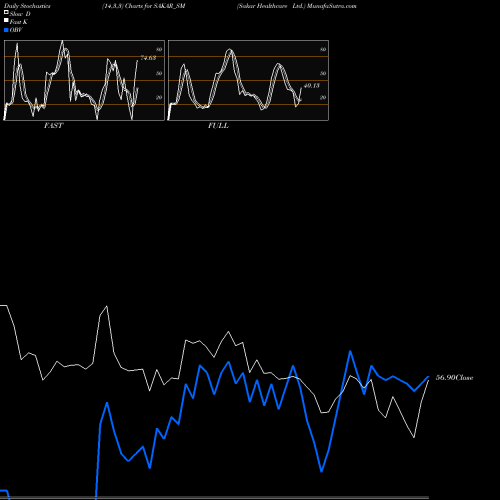Screen dimensions: 500x500
Task: Click the 'Daily Stochastics' title text
Action: (x=27, y=6)
